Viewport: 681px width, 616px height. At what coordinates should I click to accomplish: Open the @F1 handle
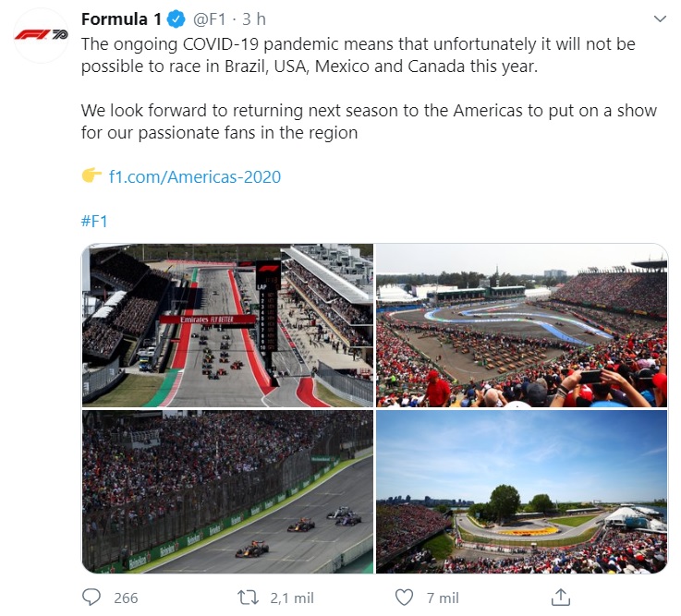click(210, 19)
